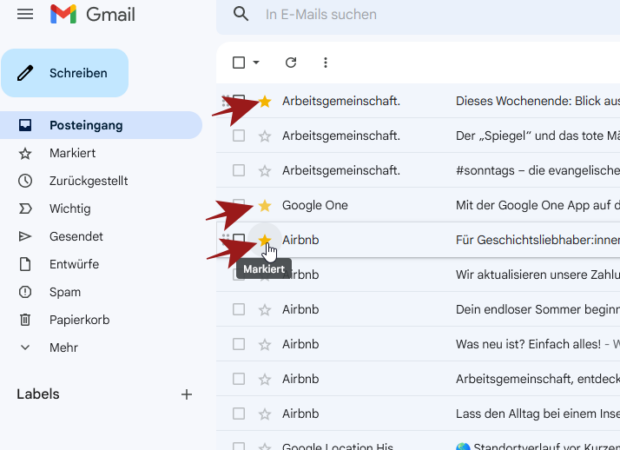Click the Labels section heading
This screenshot has width=620, height=450.
[x=38, y=394]
